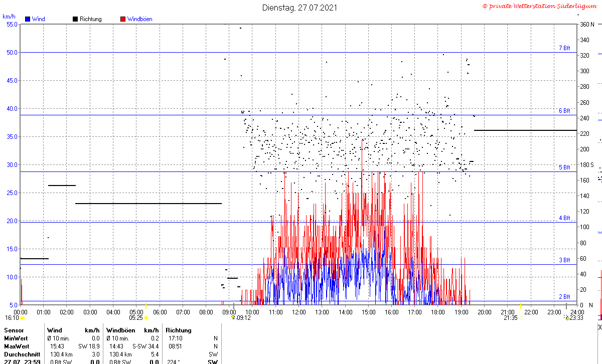
Task: Click the red Windböen legend square
Action: [123, 19]
